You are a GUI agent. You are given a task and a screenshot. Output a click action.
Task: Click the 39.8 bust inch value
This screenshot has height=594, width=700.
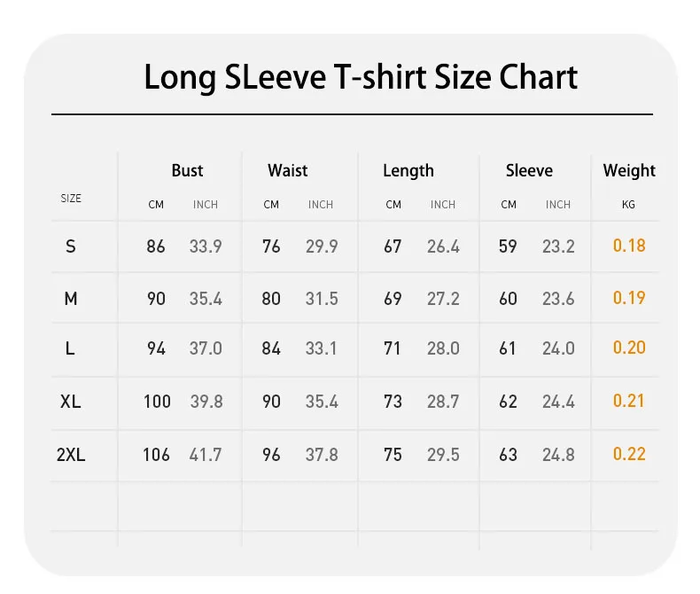click(206, 402)
